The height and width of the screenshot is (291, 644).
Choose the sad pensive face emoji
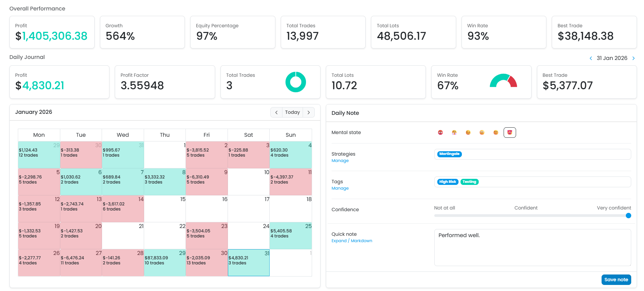(468, 132)
